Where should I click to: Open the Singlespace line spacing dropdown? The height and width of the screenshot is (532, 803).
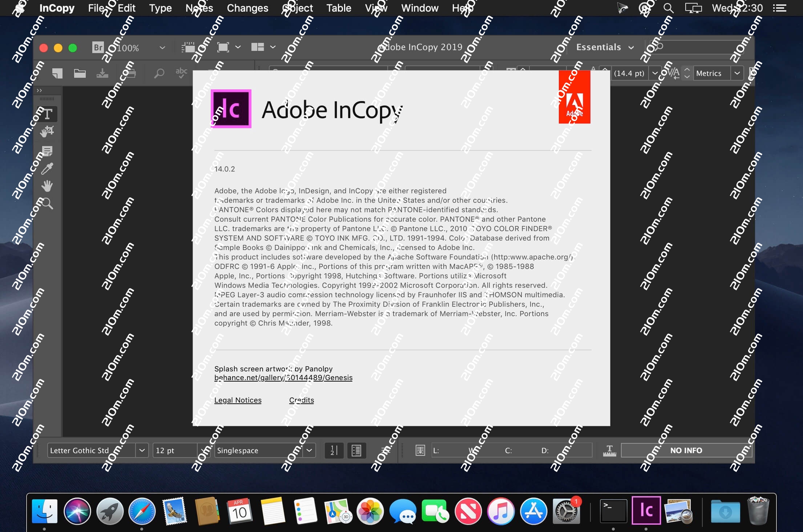tap(309, 451)
